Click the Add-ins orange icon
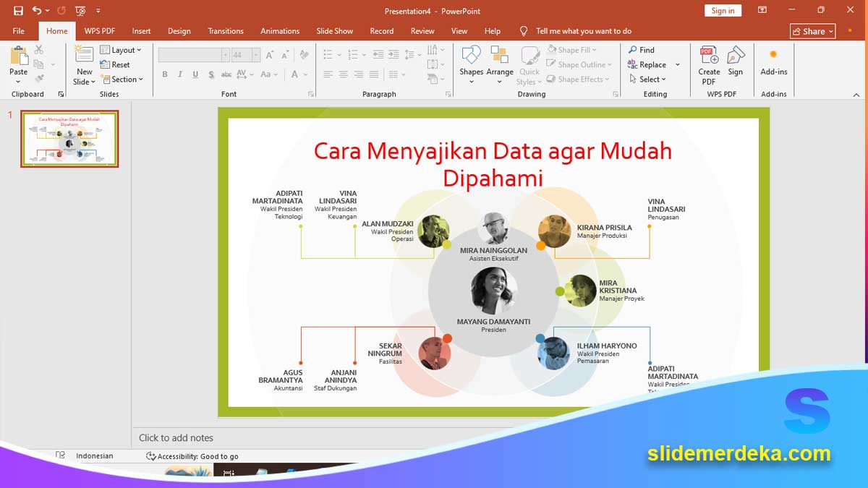This screenshot has width=868, height=488. [x=773, y=54]
